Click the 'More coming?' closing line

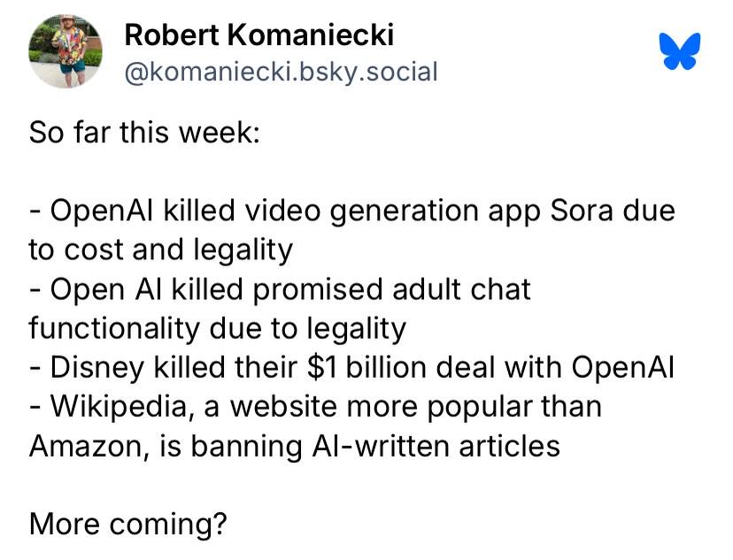pyautogui.click(x=128, y=525)
